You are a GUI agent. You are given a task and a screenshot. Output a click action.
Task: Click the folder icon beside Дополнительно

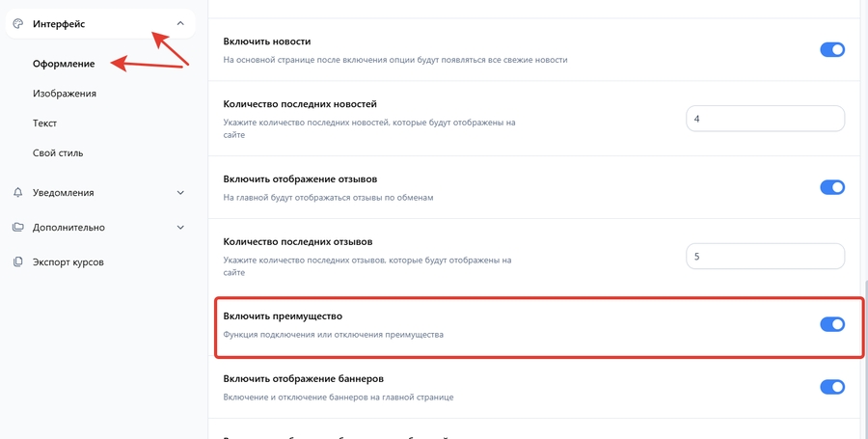17,228
